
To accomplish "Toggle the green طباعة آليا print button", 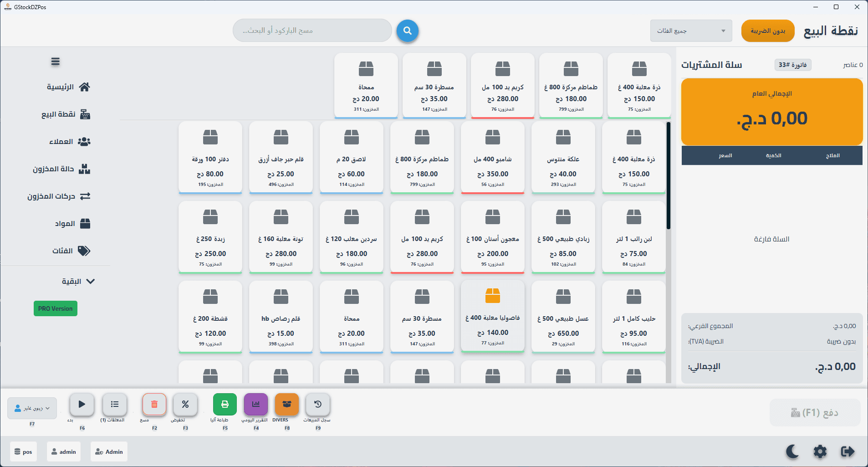I will (225, 405).
